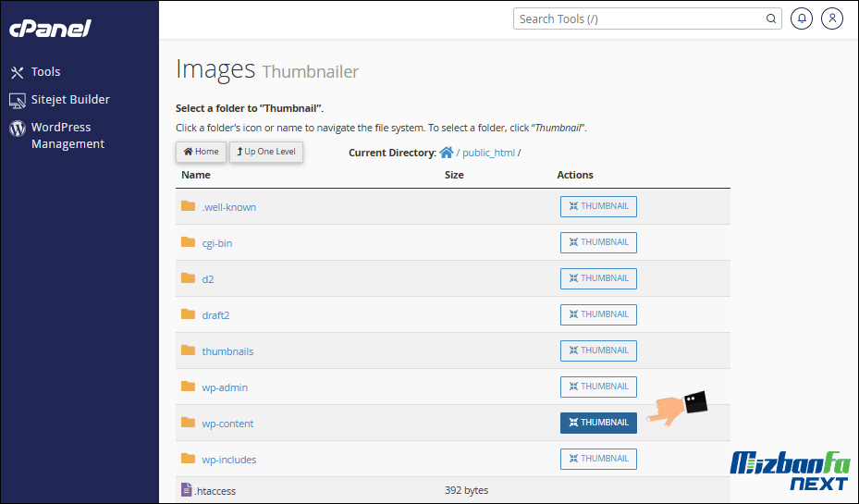
Task: Open the cgi-bin folder icon
Action: pos(188,242)
